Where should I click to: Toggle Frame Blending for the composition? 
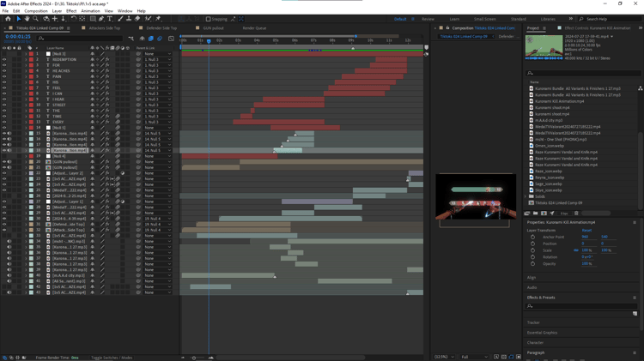pyautogui.click(x=151, y=39)
